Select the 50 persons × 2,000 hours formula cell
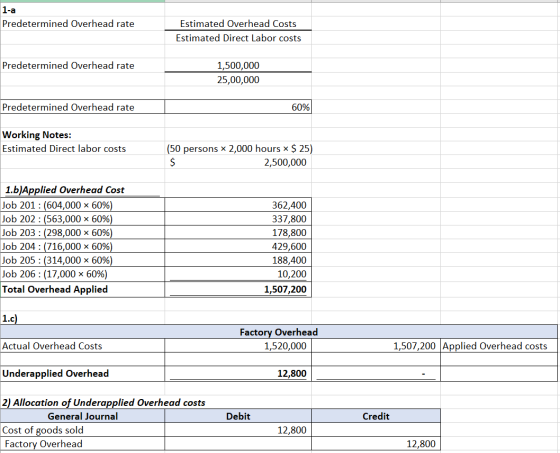Image resolution: width=560 pixels, height=453 pixels. click(x=239, y=149)
